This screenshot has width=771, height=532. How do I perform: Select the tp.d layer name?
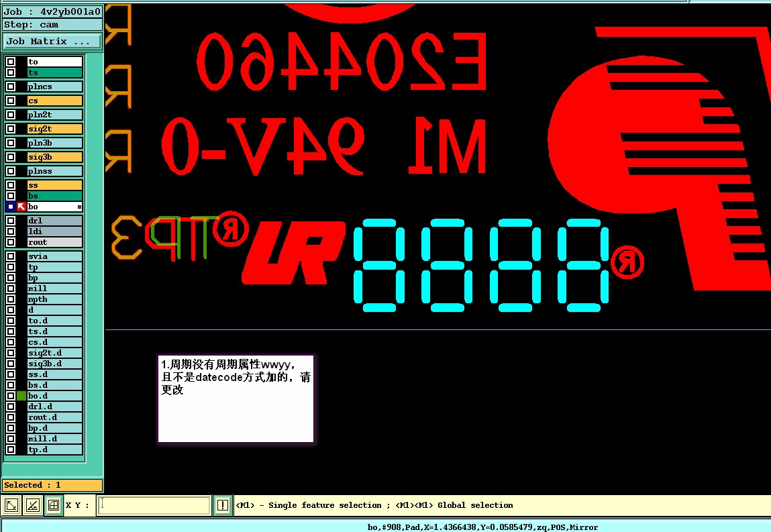click(54, 449)
